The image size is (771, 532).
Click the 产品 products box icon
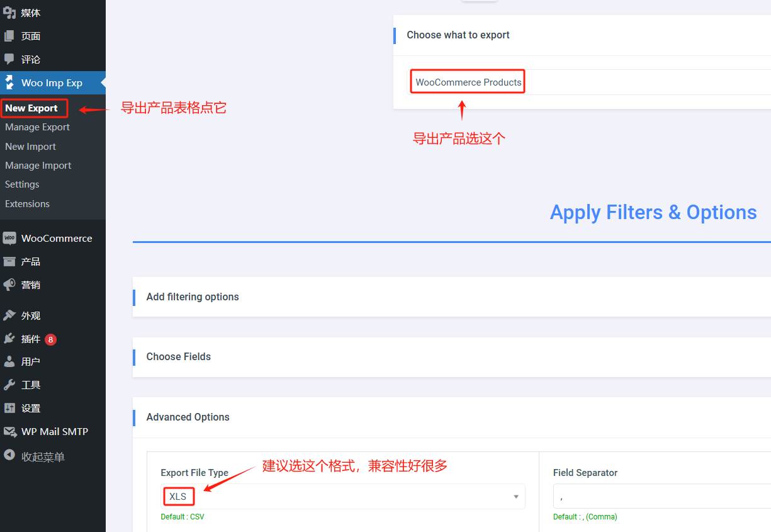[x=9, y=261]
